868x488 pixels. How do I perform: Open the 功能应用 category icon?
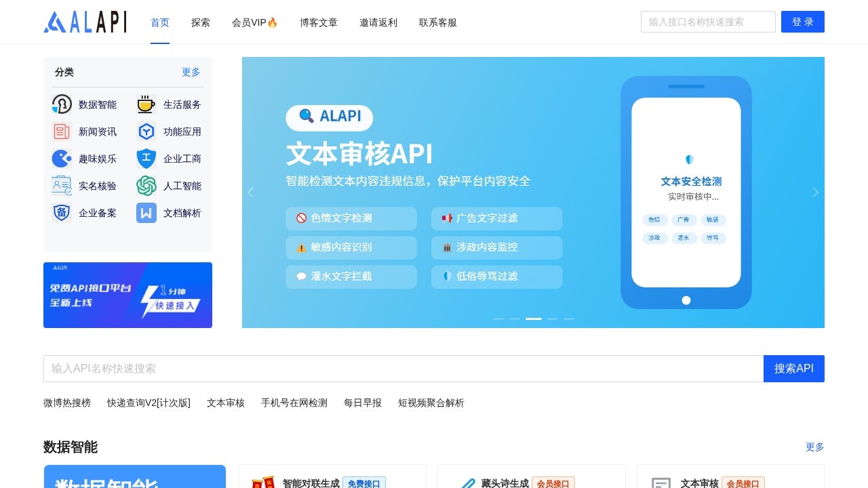pyautogui.click(x=146, y=131)
